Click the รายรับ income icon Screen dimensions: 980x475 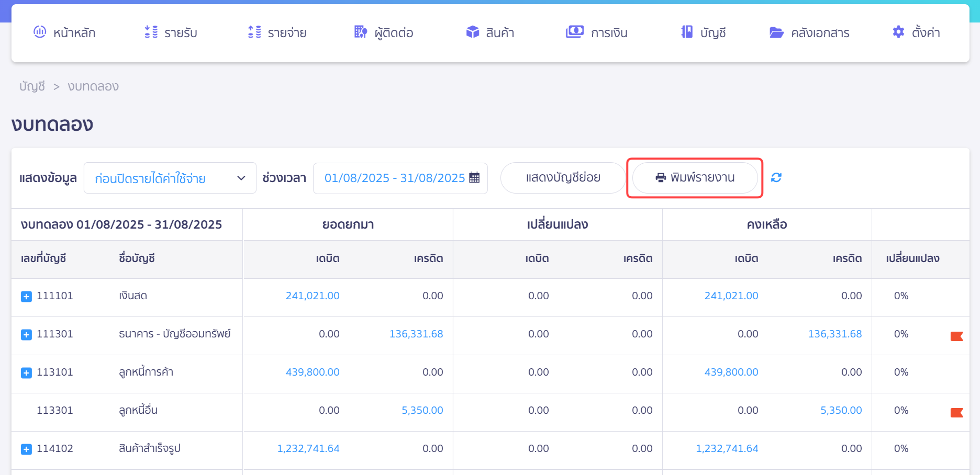coord(151,32)
